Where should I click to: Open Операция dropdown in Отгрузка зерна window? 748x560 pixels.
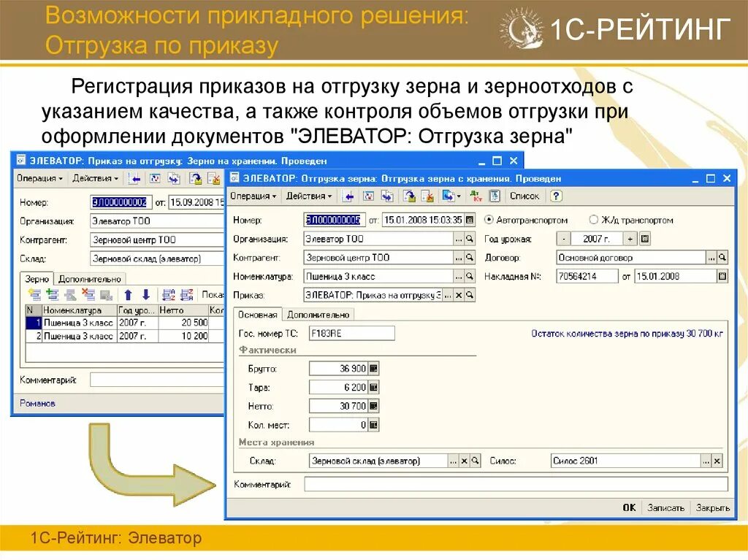pyautogui.click(x=253, y=196)
